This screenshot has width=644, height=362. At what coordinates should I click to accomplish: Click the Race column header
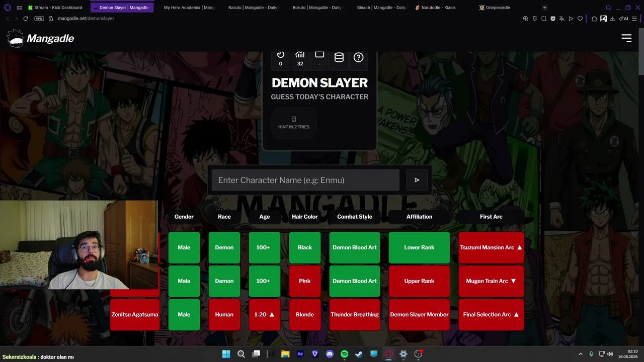pos(224,217)
